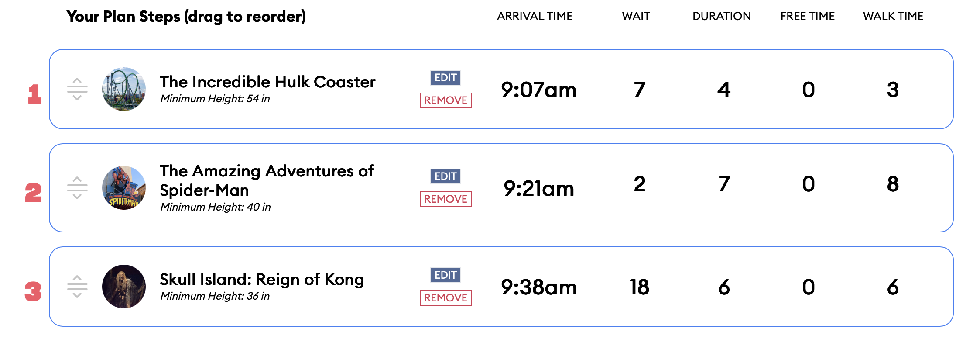The width and height of the screenshot is (980, 339).
Task: Select The Incredible Hulk Coaster title
Action: [x=267, y=82]
